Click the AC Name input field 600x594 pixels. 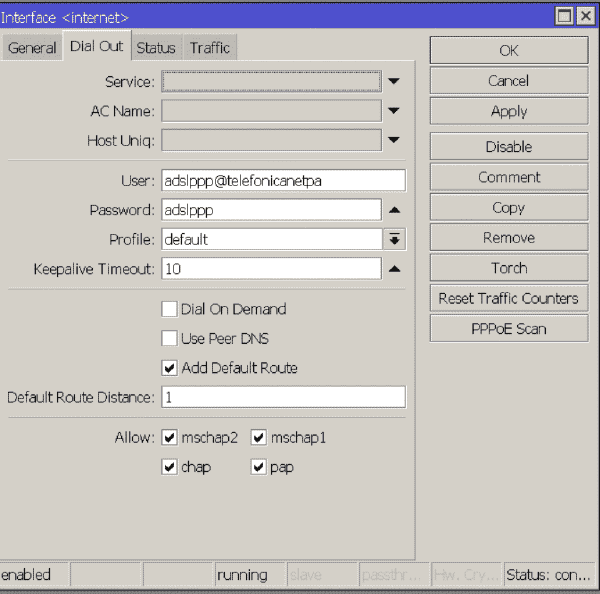click(271, 111)
